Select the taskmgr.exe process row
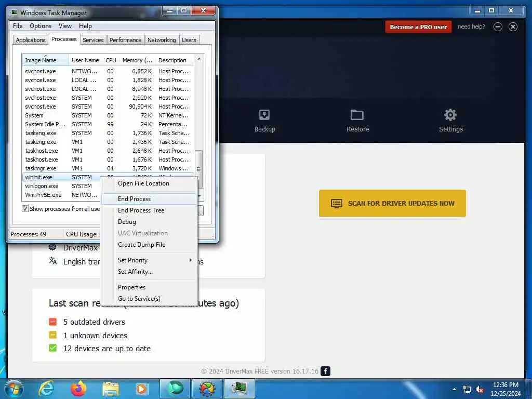This screenshot has width=532, height=399. [109, 168]
